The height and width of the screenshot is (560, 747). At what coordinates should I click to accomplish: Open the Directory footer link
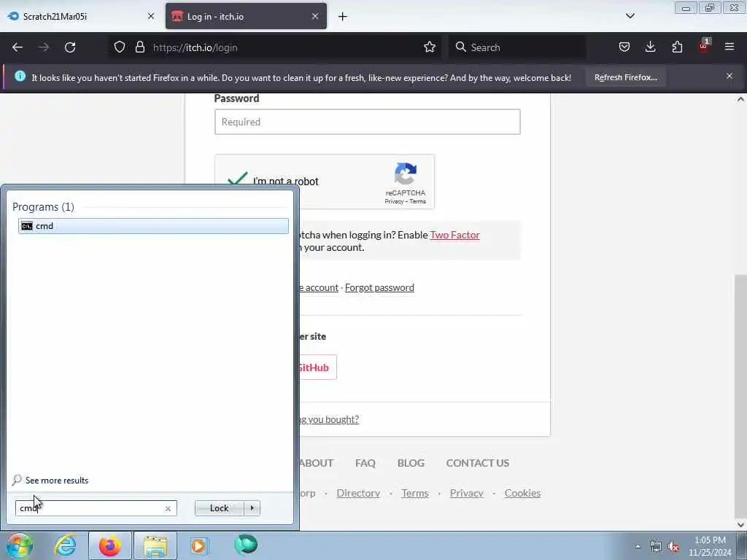(358, 493)
